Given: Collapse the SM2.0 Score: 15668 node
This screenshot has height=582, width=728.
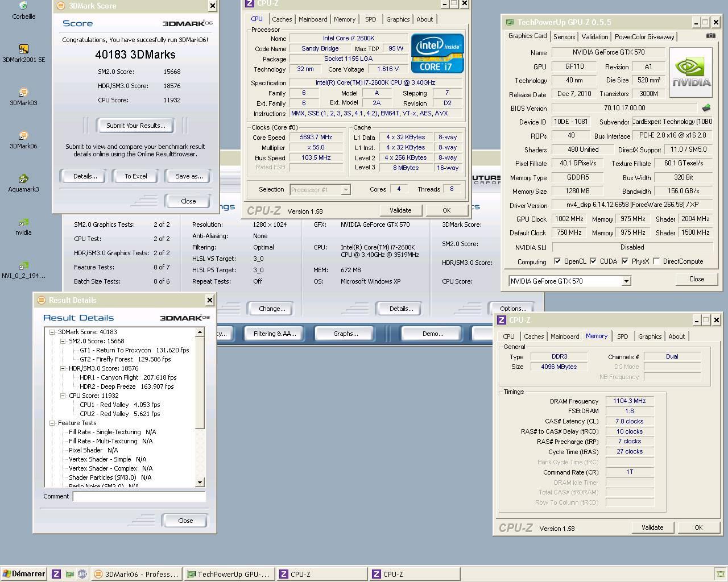Looking at the screenshot, I should 63,341.
